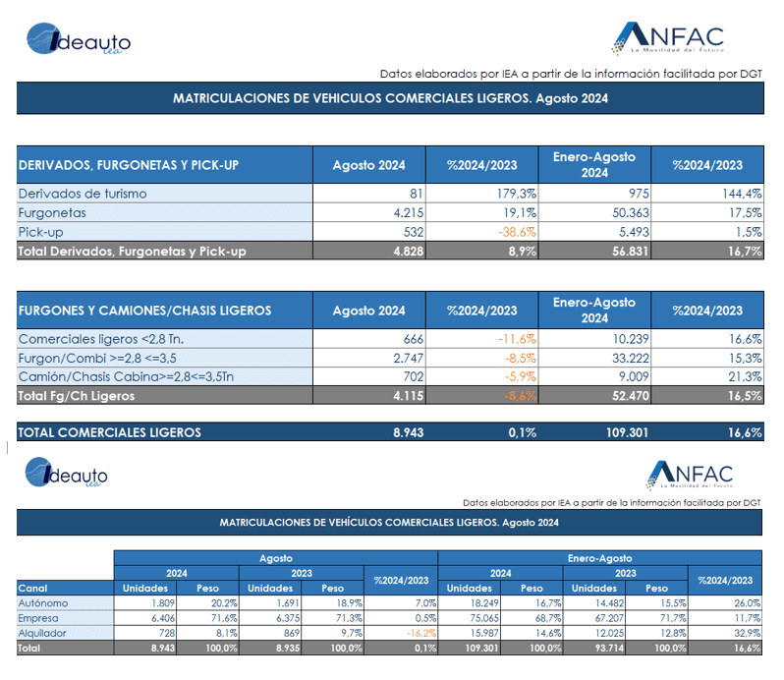This screenshot has height=680, width=784.
Task: Click 'Camión/Chasis Cabina>=2,8<=3,5Tn' row label
Action: [126, 376]
